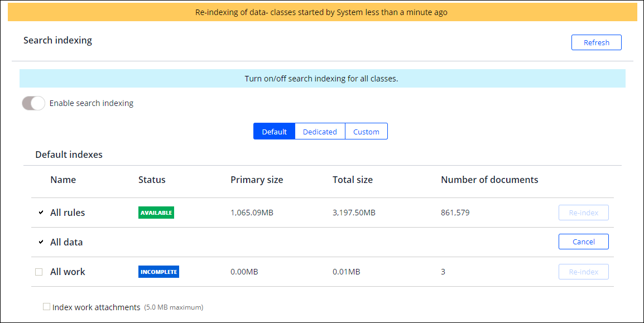Select the Total size column header

click(352, 180)
